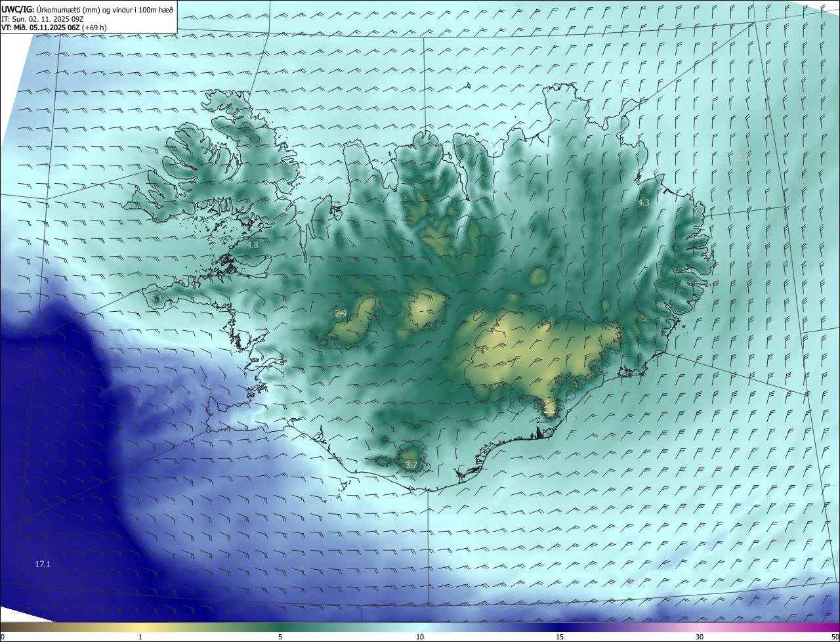Click the 50 tick on the color scale

pyautogui.click(x=835, y=637)
